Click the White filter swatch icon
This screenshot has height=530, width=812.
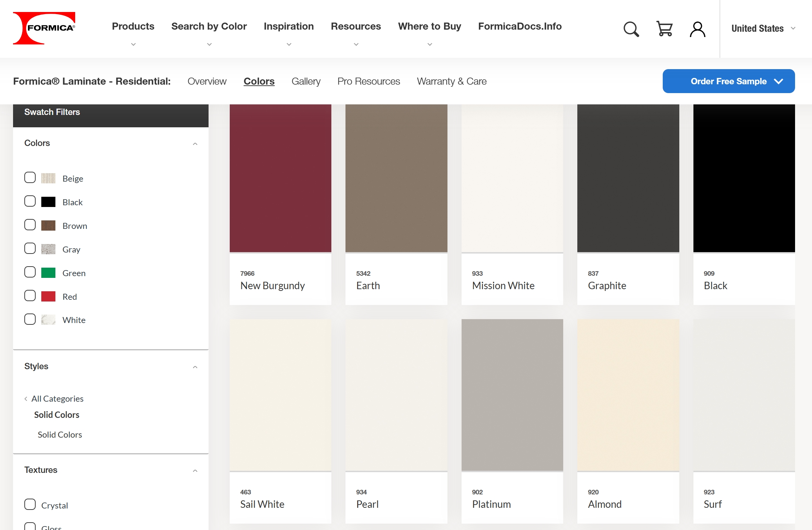click(48, 319)
